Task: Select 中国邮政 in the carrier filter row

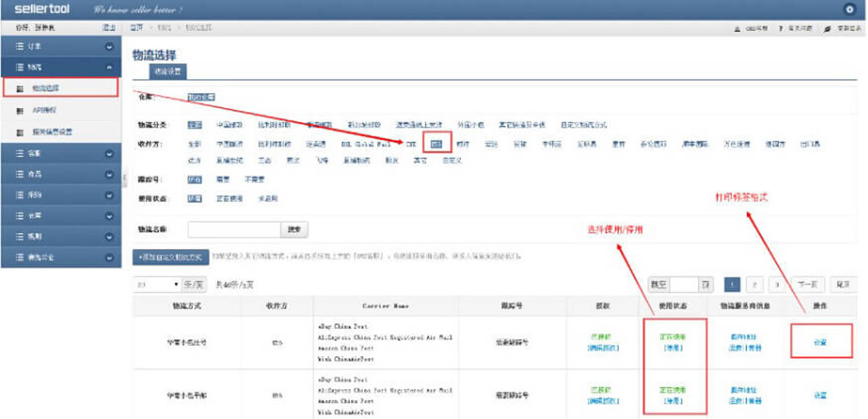Action: [x=229, y=144]
